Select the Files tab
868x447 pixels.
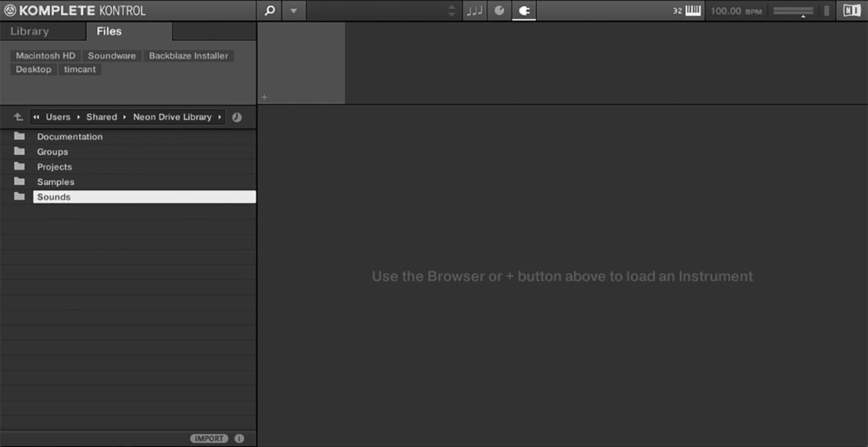click(x=109, y=31)
